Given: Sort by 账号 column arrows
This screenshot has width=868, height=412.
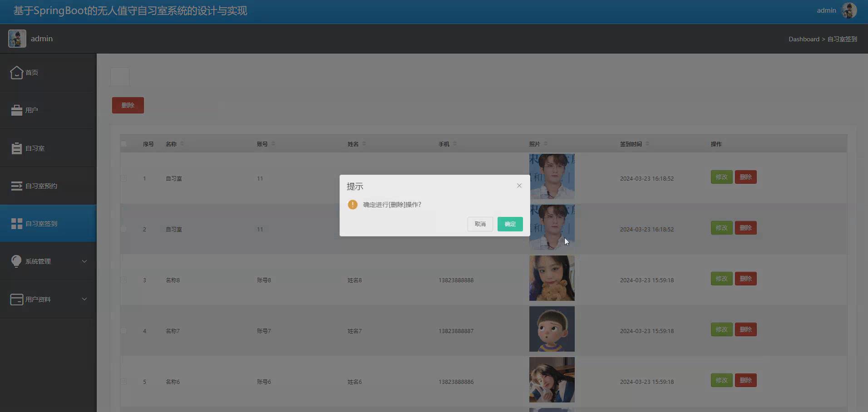Looking at the screenshot, I should coord(273,144).
